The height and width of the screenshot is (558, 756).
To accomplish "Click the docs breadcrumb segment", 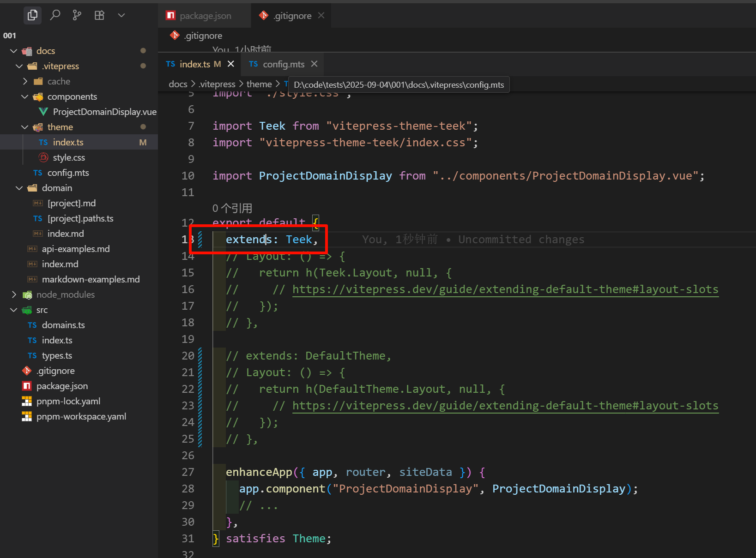I will (178, 84).
